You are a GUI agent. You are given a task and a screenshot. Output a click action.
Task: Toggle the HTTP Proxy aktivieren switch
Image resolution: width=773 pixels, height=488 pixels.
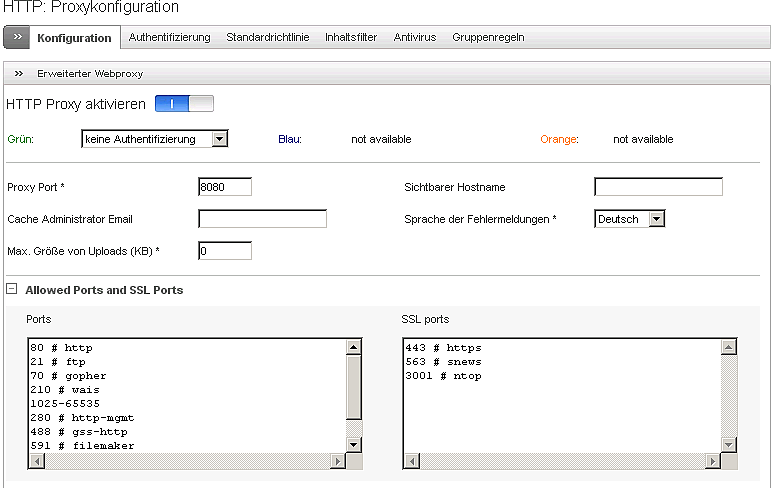tap(185, 104)
